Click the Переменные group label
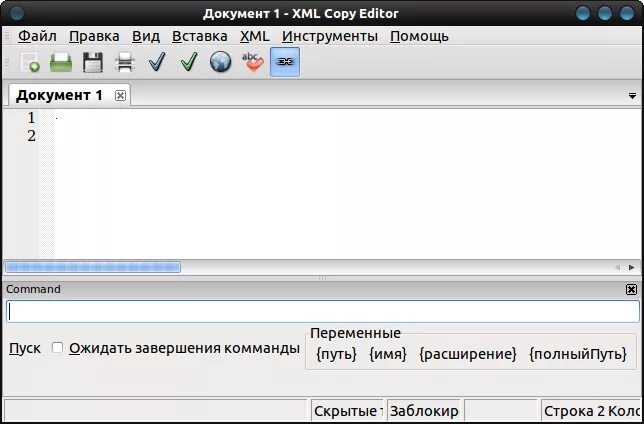The image size is (644, 424). point(355,333)
